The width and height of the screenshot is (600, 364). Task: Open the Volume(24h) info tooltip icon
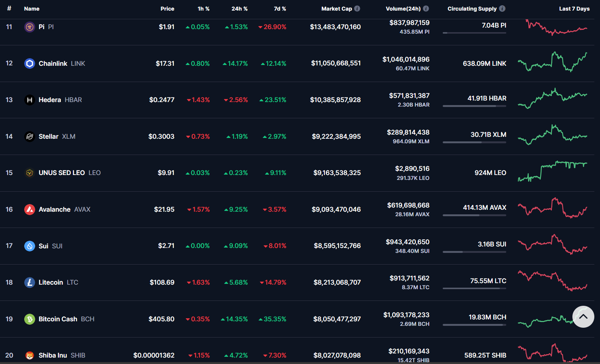(x=426, y=8)
